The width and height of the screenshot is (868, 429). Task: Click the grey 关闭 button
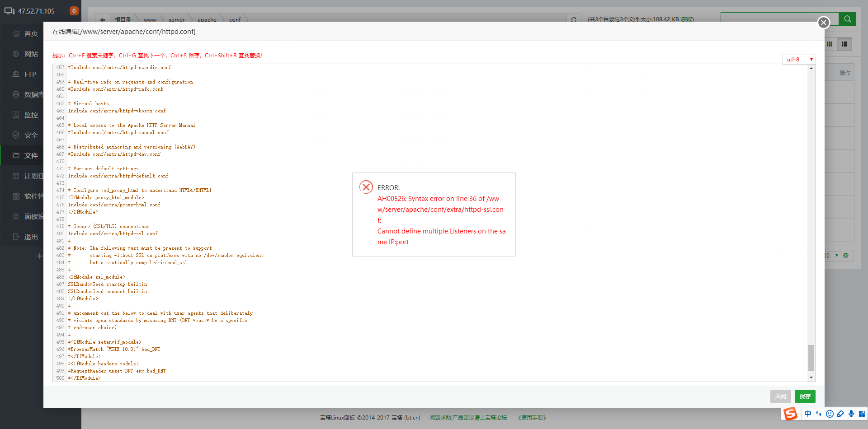(780, 396)
